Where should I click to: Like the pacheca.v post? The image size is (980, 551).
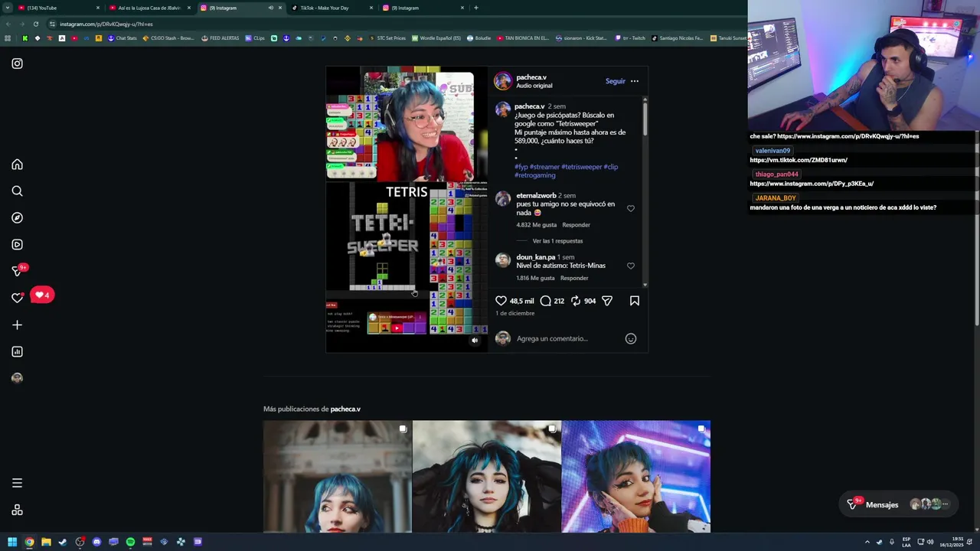[x=501, y=301]
